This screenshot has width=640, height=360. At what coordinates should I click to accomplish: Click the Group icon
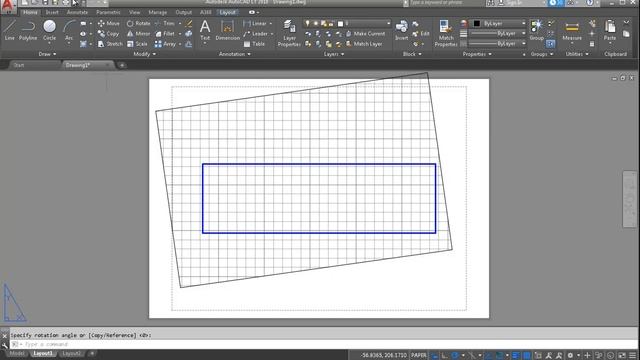tap(536, 30)
